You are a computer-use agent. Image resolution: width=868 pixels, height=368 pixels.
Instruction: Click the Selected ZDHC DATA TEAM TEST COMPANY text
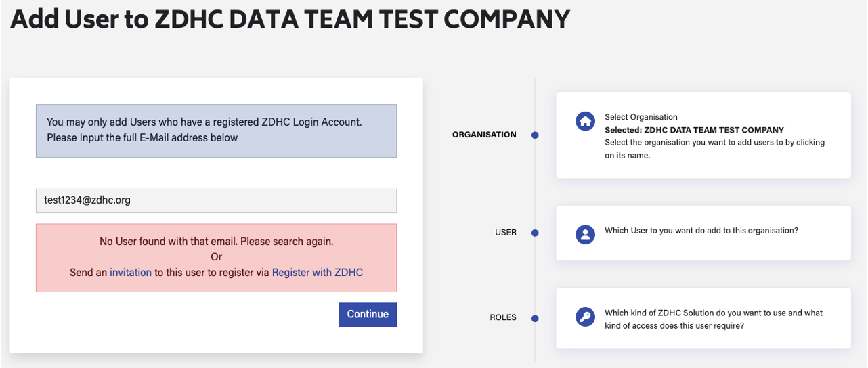tap(694, 130)
